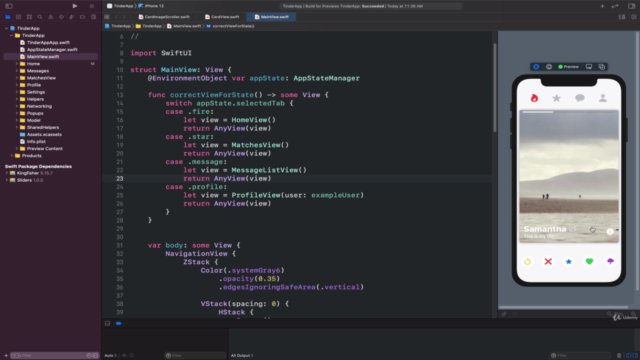Open the Auto variables dropdown
640x360 pixels.
pyautogui.click(x=110, y=356)
